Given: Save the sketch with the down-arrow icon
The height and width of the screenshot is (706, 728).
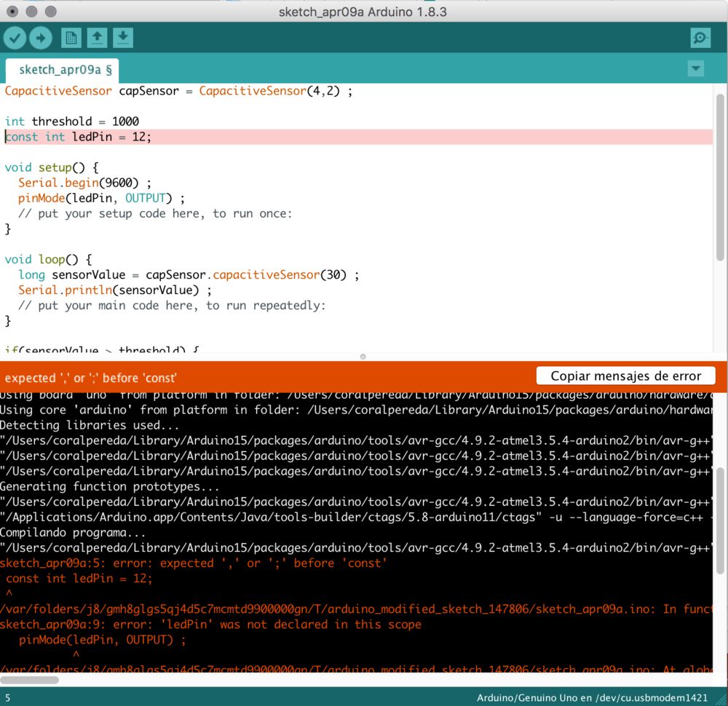Looking at the screenshot, I should [122, 38].
